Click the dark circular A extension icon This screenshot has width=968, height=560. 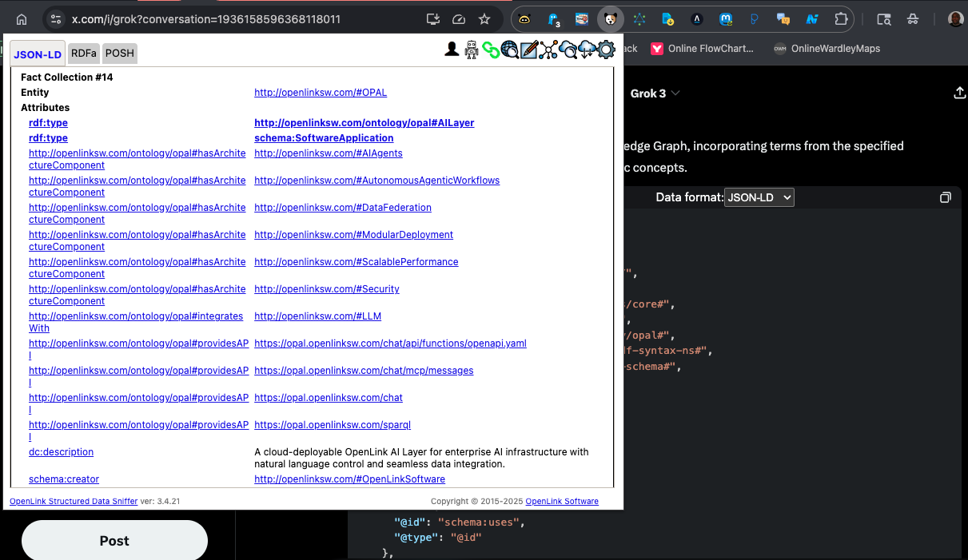coord(697,19)
